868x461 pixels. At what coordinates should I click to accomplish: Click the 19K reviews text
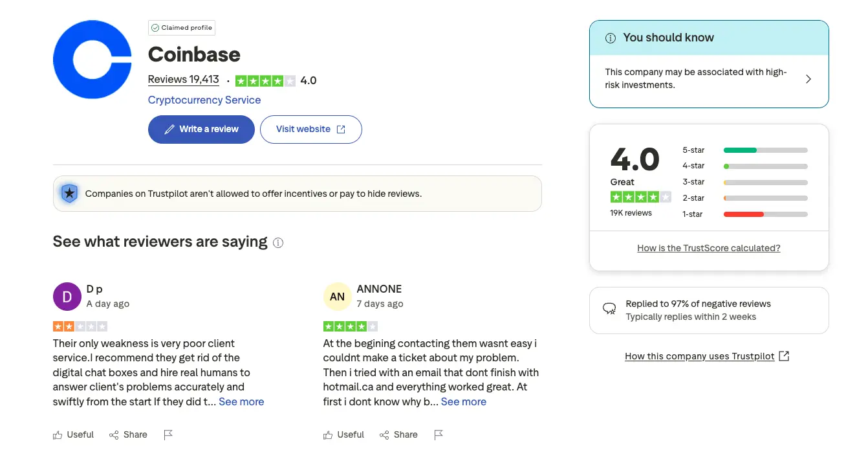(x=631, y=213)
